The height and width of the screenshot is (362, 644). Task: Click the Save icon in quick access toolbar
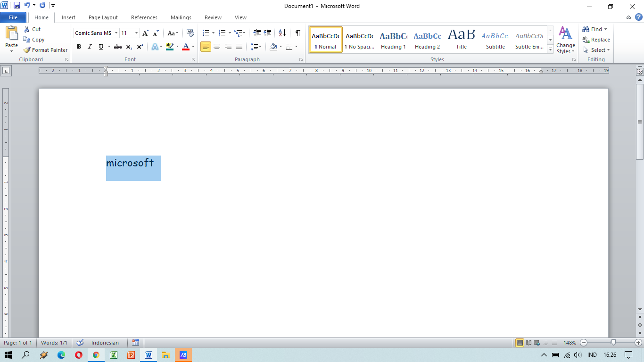pyautogui.click(x=17, y=6)
